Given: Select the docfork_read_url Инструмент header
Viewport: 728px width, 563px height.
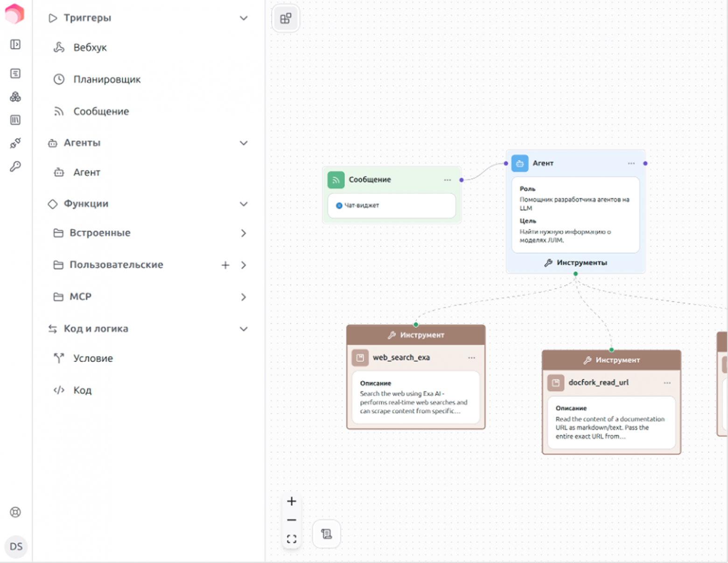Looking at the screenshot, I should 611,360.
